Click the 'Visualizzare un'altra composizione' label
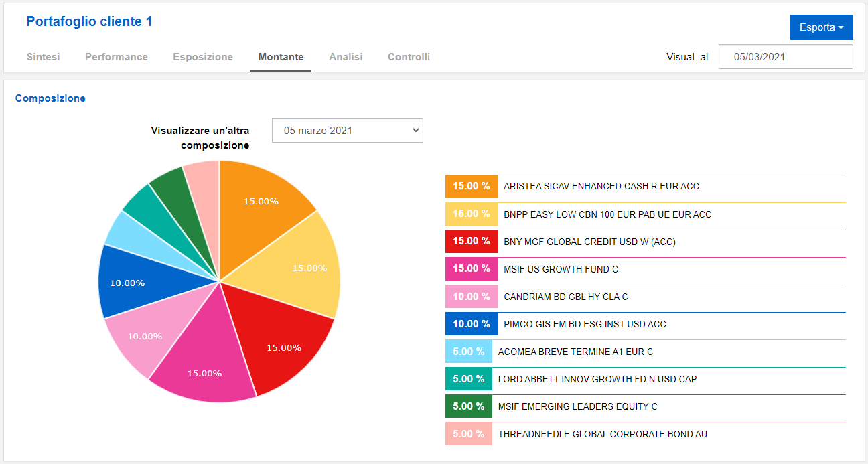The image size is (868, 464). [x=200, y=137]
